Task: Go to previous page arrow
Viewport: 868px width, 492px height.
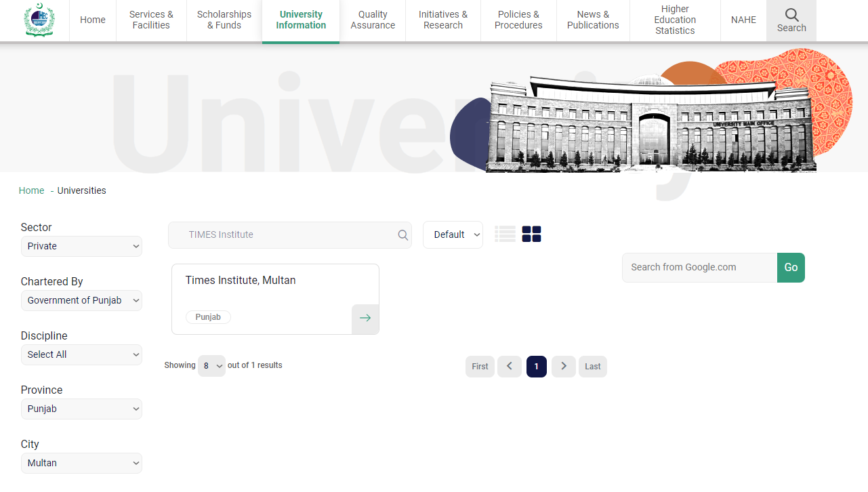Action: pyautogui.click(x=510, y=367)
